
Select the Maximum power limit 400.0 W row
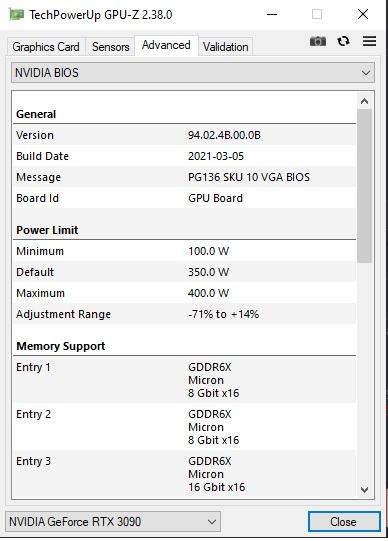(x=185, y=293)
